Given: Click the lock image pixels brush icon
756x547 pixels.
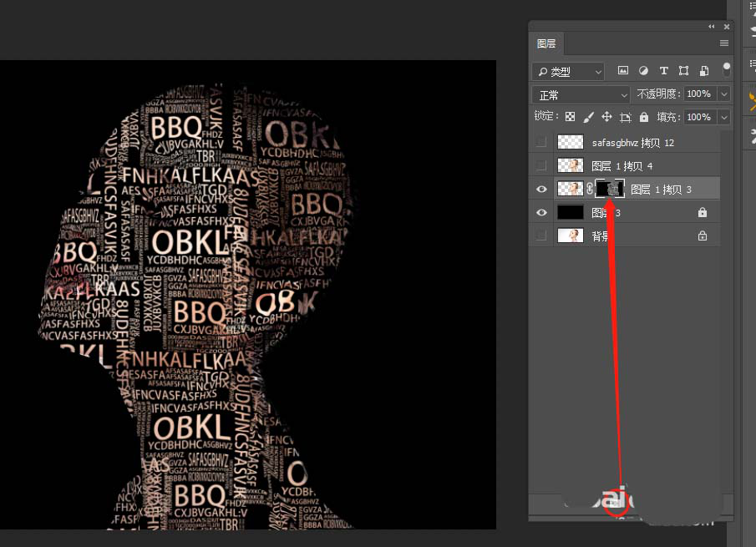Looking at the screenshot, I should [x=588, y=118].
